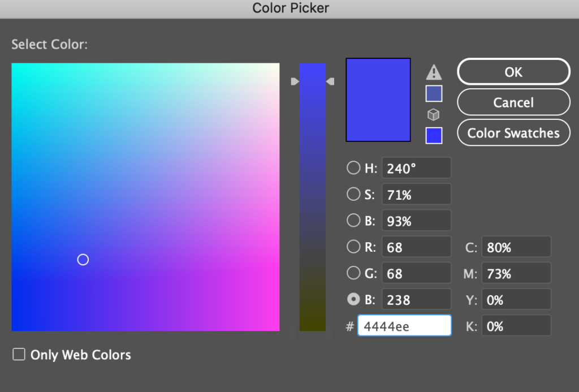This screenshot has height=392, width=579.
Task: Click the large current color preview
Action: pos(378,100)
